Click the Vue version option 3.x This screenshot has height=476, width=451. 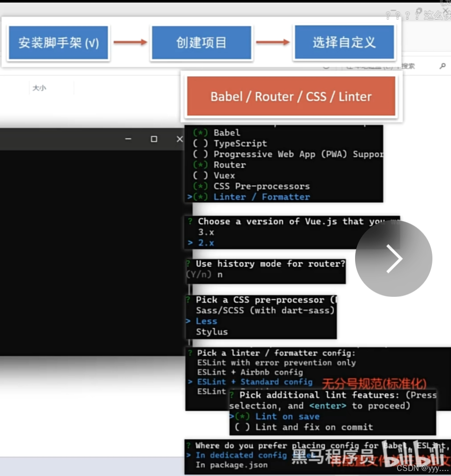206,232
